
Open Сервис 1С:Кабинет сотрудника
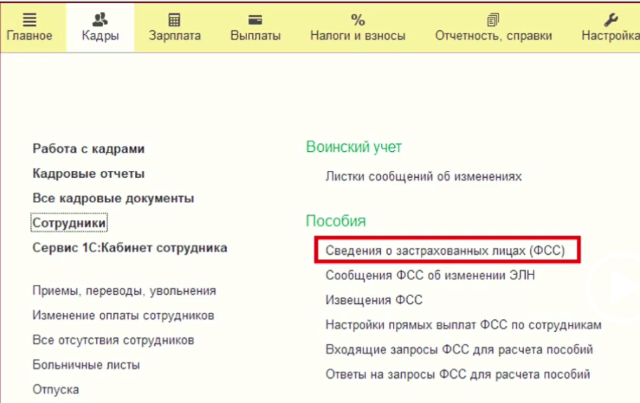point(129,247)
